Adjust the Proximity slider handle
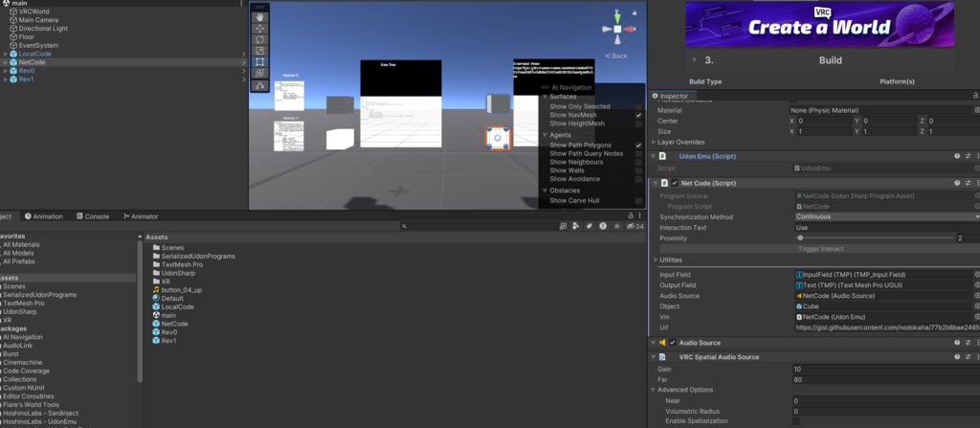Image resolution: width=980 pixels, height=428 pixels. click(800, 238)
